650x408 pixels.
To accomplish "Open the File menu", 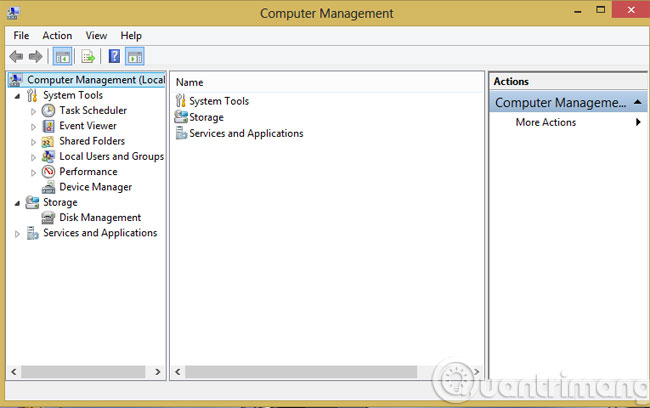I will click(21, 36).
